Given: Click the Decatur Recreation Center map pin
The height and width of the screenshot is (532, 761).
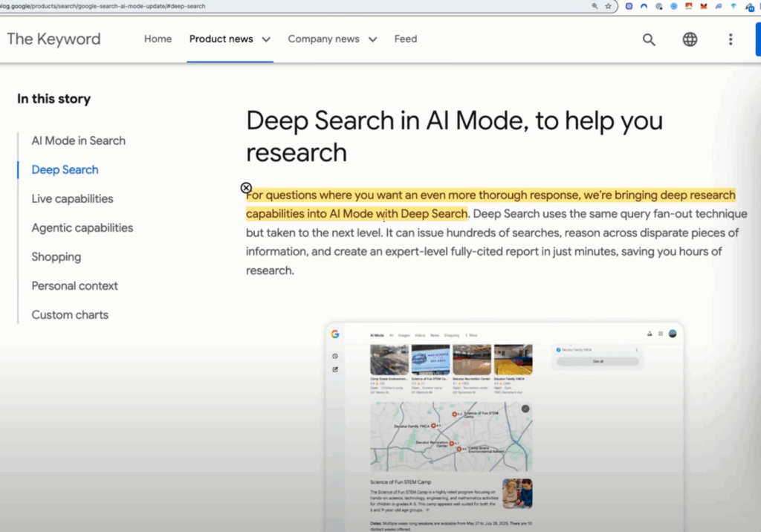Looking at the screenshot, I should coord(451,443).
